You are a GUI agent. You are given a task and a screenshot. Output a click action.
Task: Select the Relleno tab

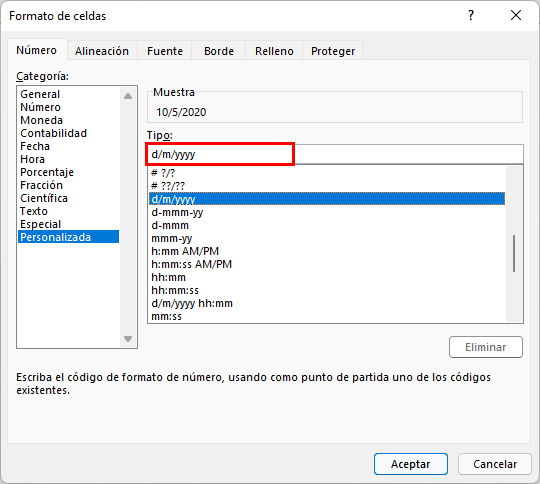point(274,51)
